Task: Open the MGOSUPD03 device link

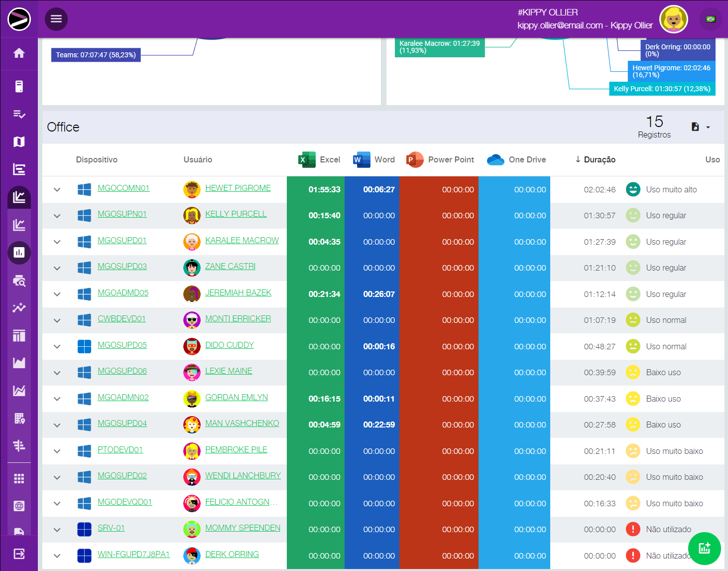Action: [122, 266]
